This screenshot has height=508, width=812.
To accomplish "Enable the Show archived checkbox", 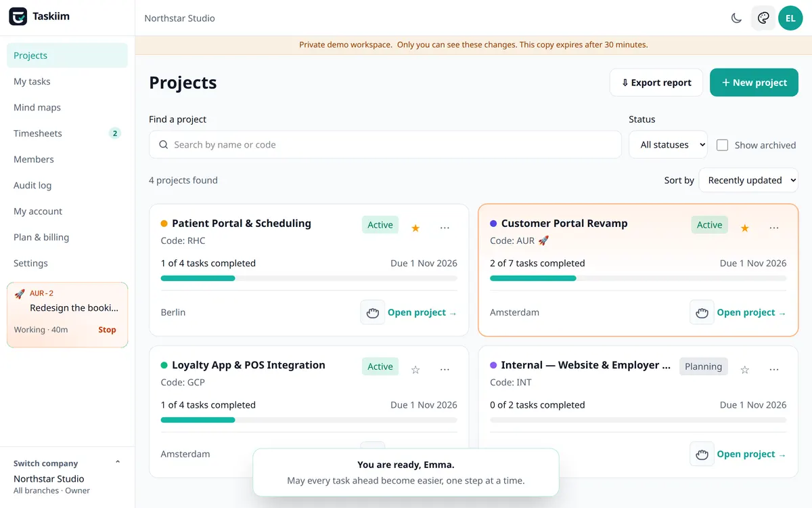I will pyautogui.click(x=722, y=145).
